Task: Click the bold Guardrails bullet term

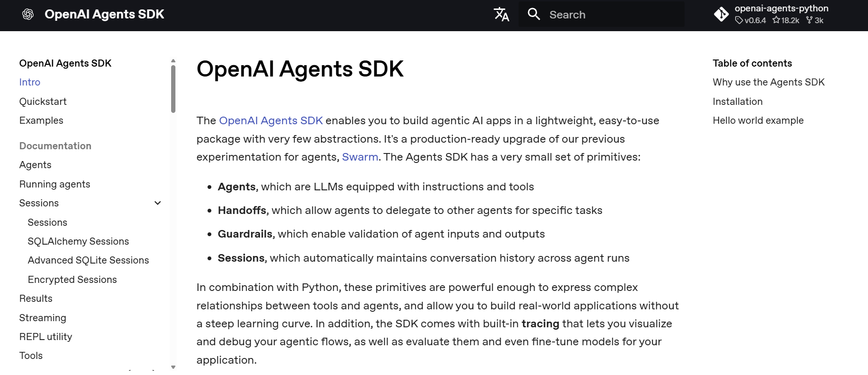Action: point(245,234)
